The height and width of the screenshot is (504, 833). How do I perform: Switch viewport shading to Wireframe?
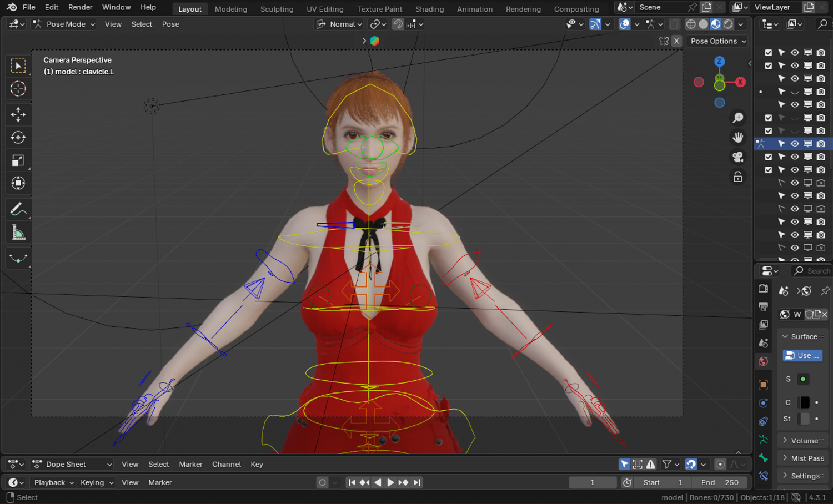691,24
